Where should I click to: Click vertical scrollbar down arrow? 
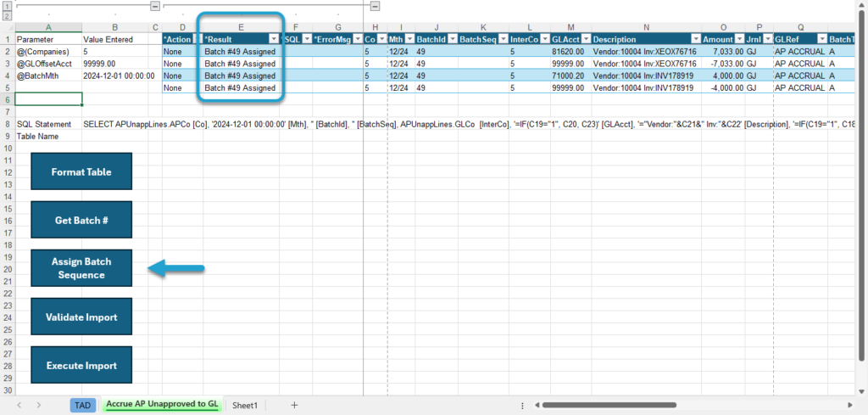861,390
